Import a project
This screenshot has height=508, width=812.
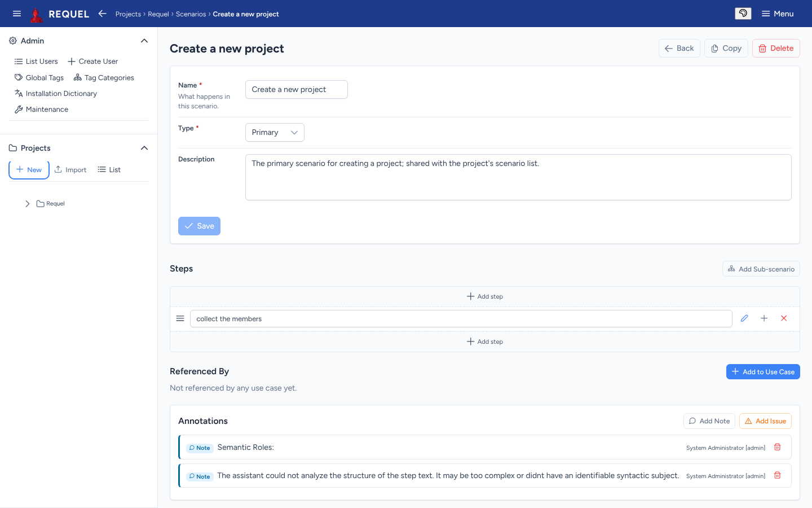coord(70,170)
